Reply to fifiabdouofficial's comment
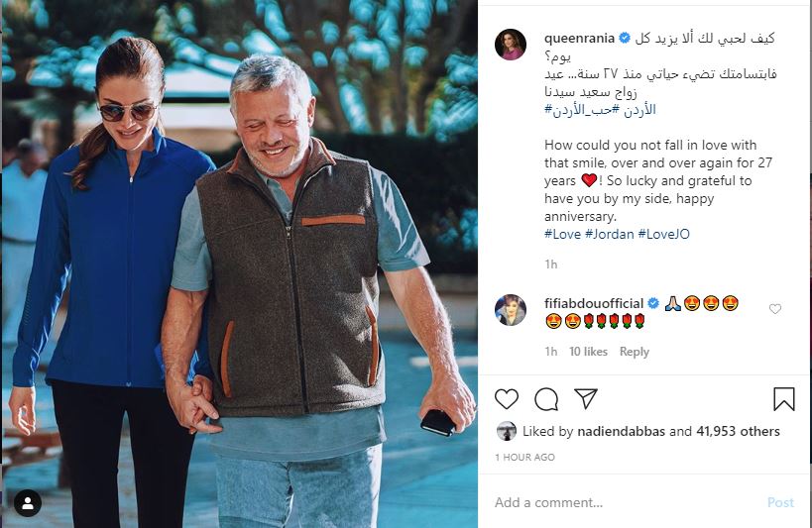 click(x=634, y=352)
